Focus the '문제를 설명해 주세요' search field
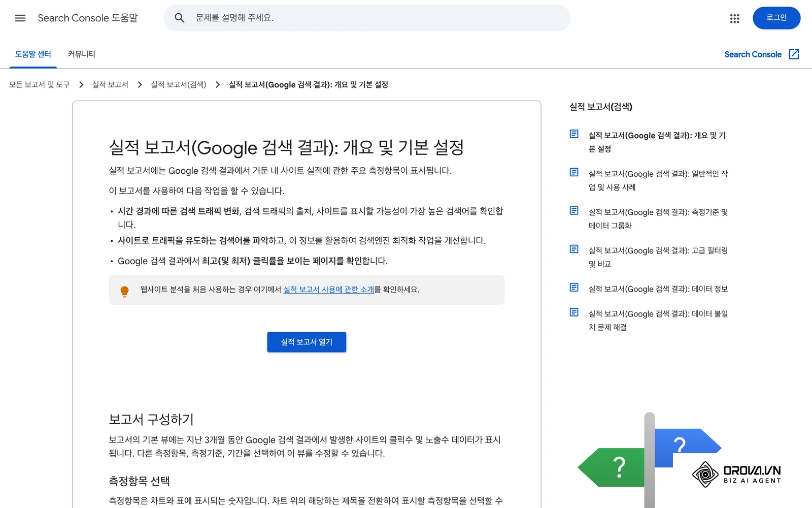 (367, 18)
